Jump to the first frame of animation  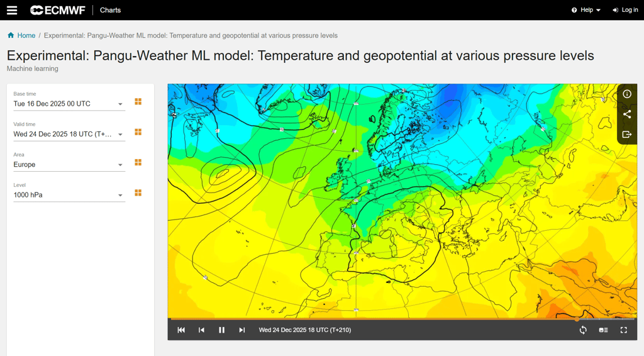(181, 330)
